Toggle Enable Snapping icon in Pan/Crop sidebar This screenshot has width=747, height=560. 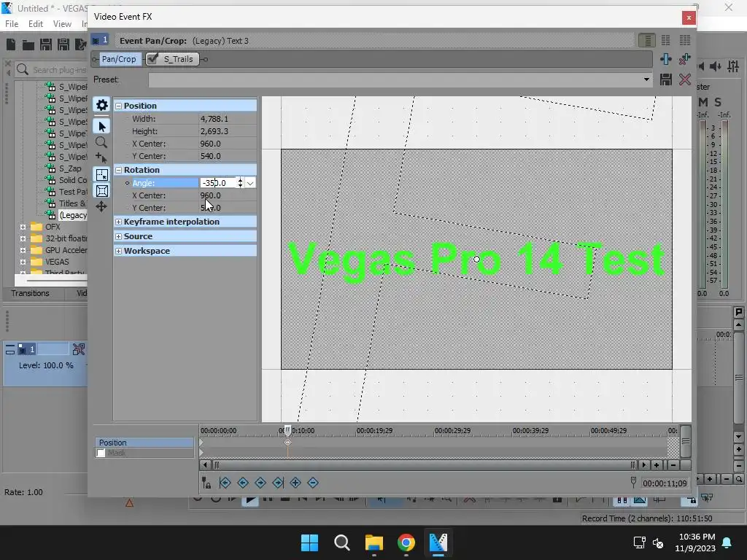(101, 175)
